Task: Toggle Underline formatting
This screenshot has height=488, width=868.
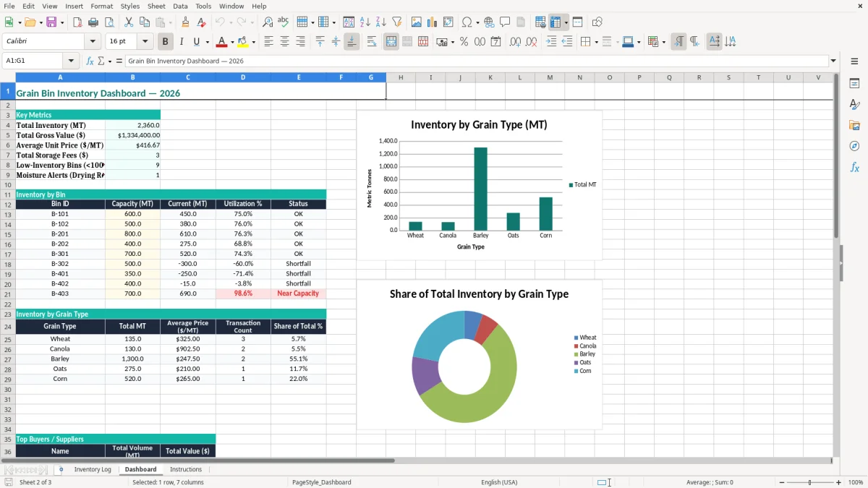Action: [196, 42]
